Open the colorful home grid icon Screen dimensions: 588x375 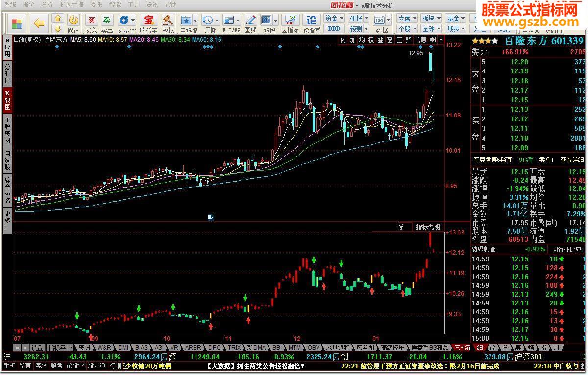17,23
